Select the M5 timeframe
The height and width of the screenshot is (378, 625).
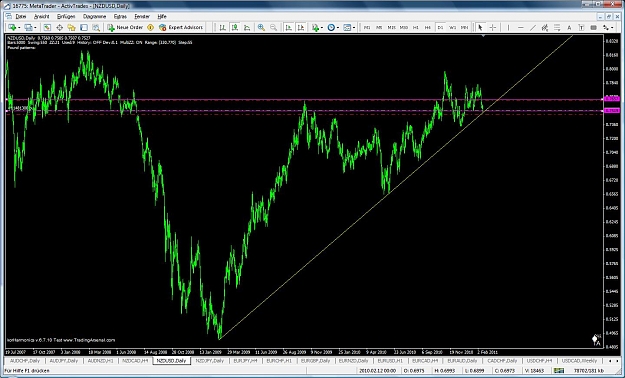pyautogui.click(x=379, y=28)
